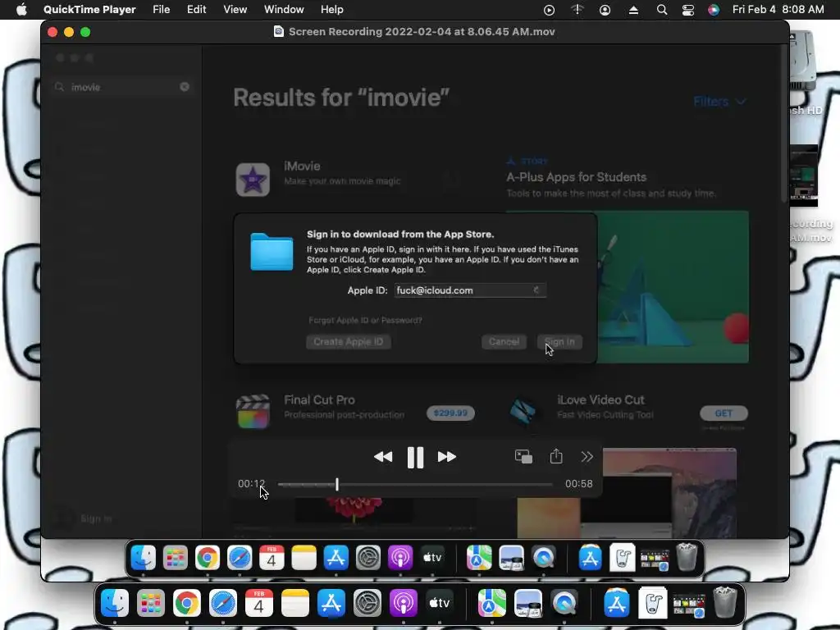The image size is (840, 630).
Task: Open Trash from the bottom macOS Dock
Action: 725,603
